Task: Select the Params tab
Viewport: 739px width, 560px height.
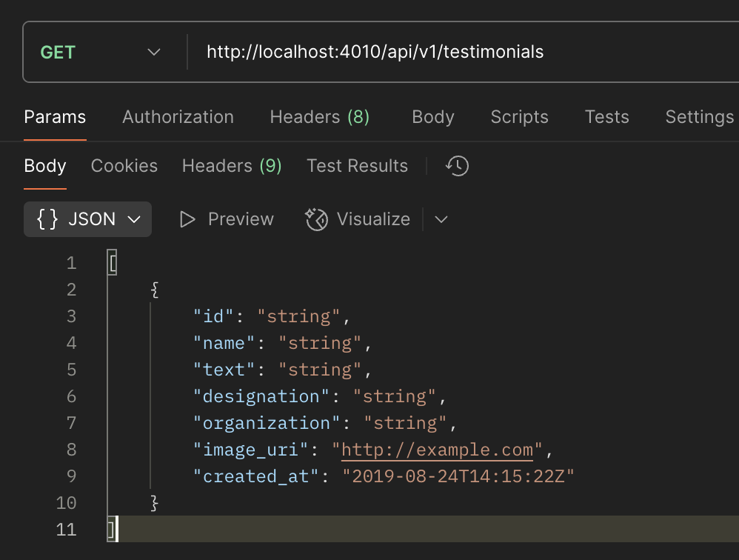Action: [55, 117]
